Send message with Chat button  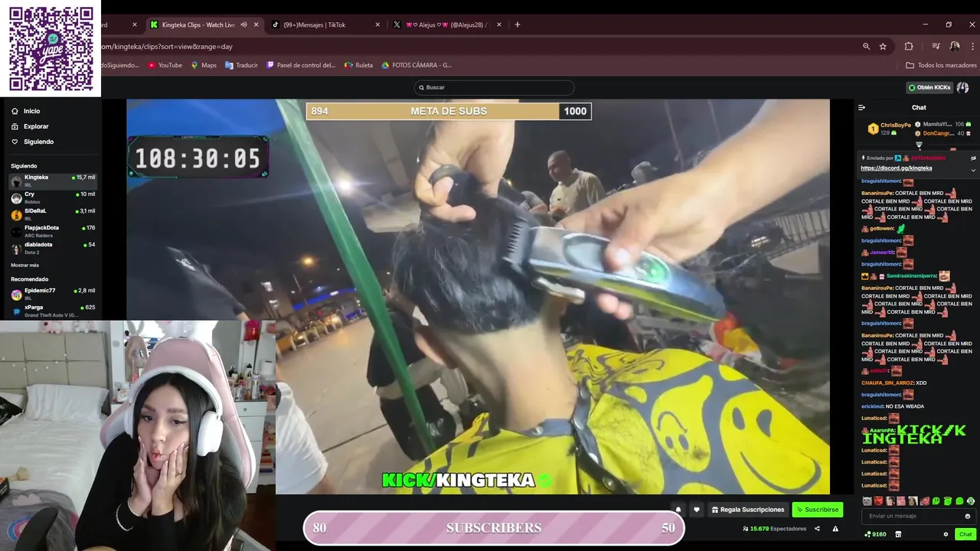click(965, 534)
